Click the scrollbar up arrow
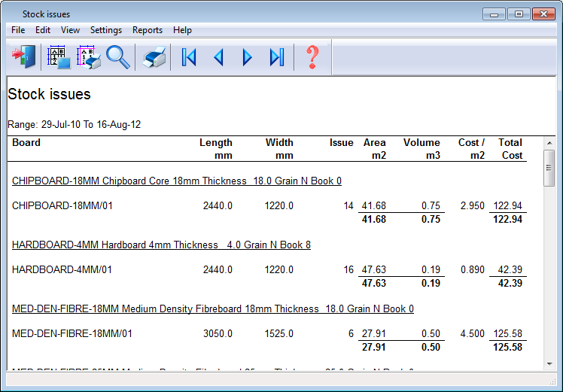The height and width of the screenshot is (392, 563). click(x=549, y=143)
